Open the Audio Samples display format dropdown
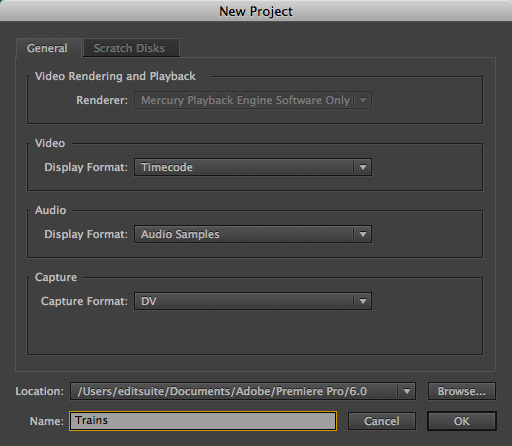The image size is (512, 446). point(253,234)
